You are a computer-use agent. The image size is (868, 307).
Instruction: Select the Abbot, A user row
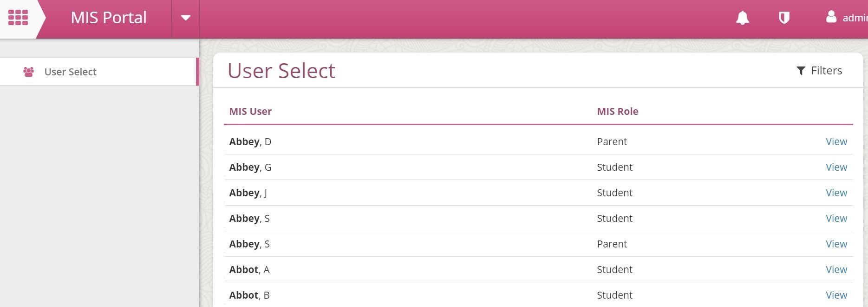(538, 269)
